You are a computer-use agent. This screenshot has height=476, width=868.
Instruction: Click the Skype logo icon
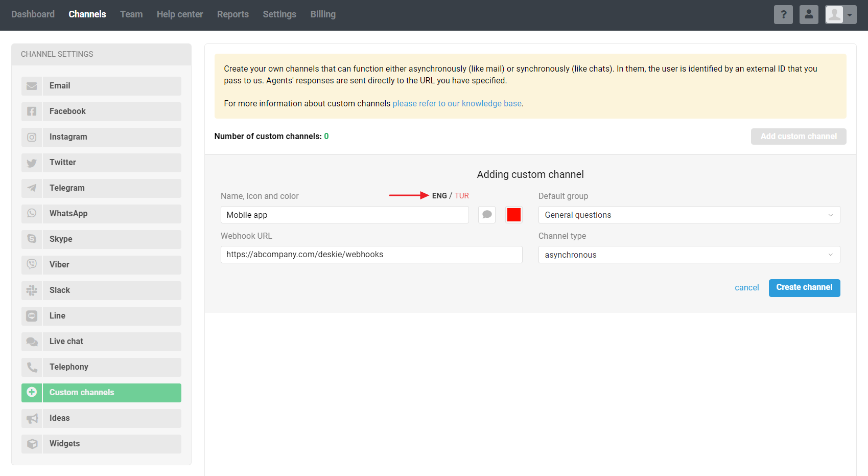pos(32,239)
